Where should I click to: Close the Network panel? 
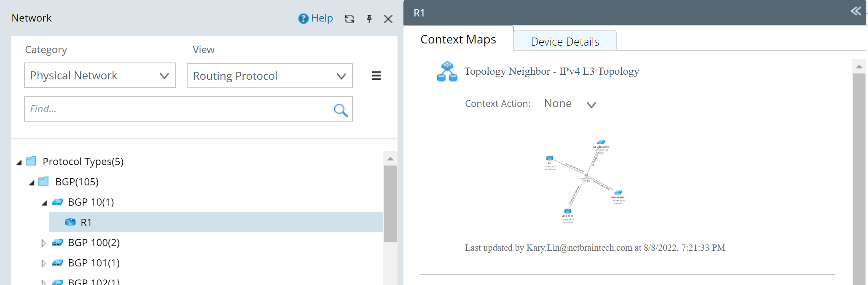pyautogui.click(x=388, y=19)
